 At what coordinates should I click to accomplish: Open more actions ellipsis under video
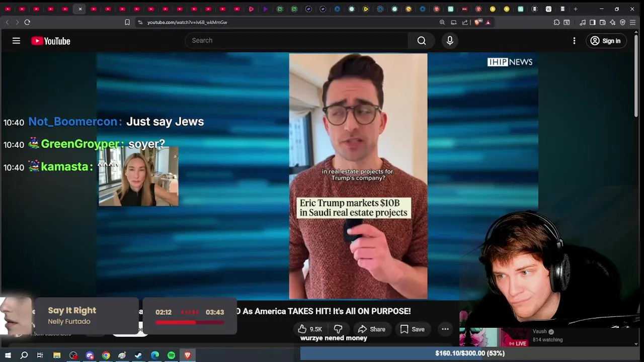click(445, 329)
